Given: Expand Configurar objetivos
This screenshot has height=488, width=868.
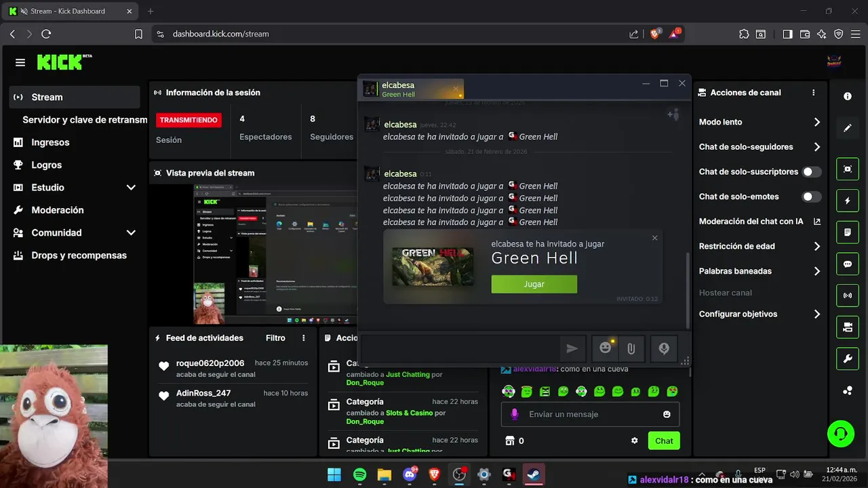Looking at the screenshot, I should (816, 314).
